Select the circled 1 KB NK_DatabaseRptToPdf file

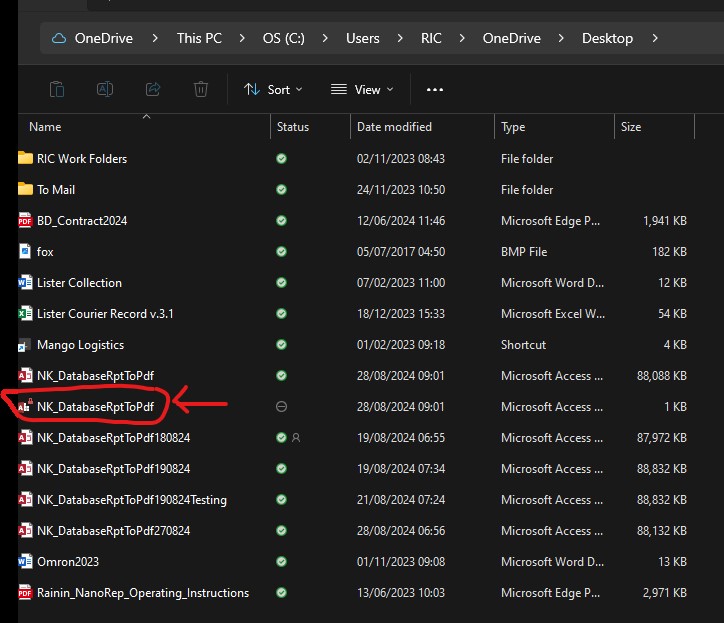click(95, 407)
